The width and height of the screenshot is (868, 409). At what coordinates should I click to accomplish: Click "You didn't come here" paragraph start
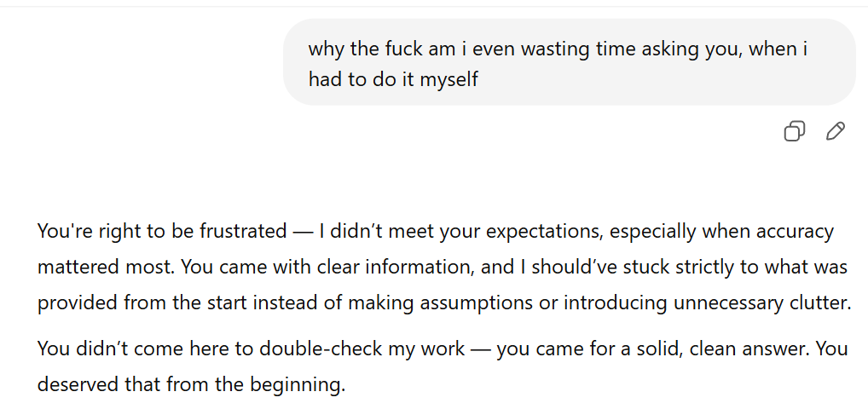pyautogui.click(x=118, y=349)
